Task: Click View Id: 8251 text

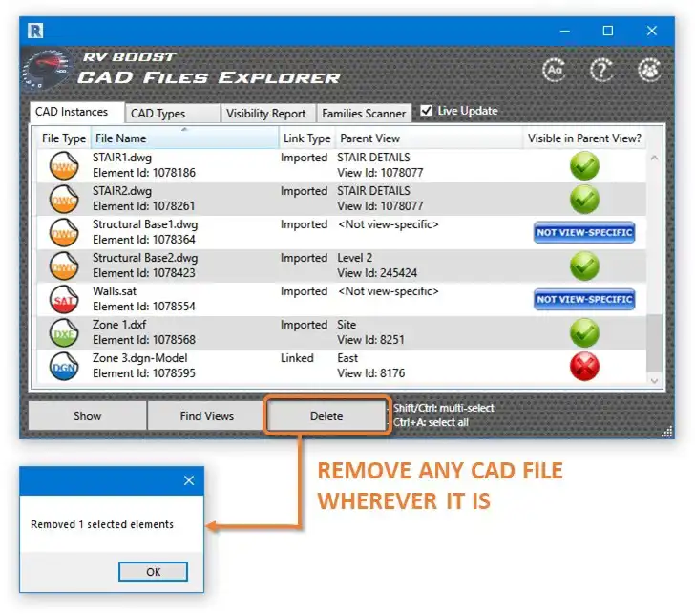Action: [x=371, y=340]
